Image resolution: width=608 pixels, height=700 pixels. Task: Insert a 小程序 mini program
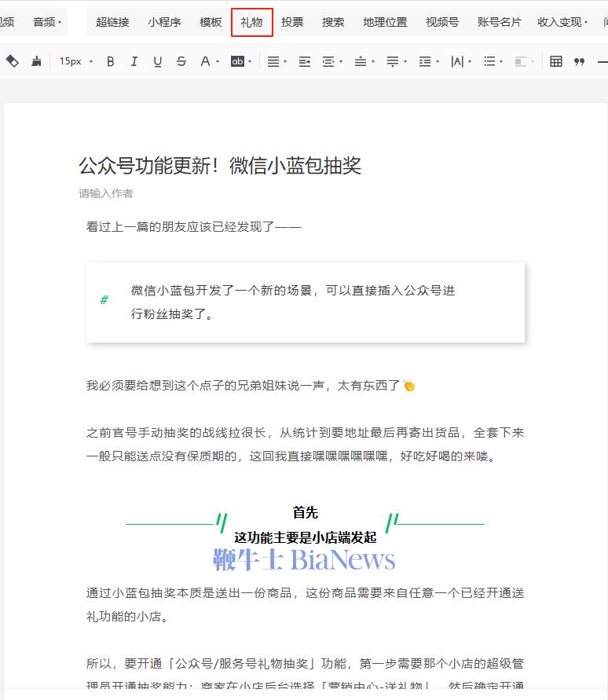(x=164, y=22)
